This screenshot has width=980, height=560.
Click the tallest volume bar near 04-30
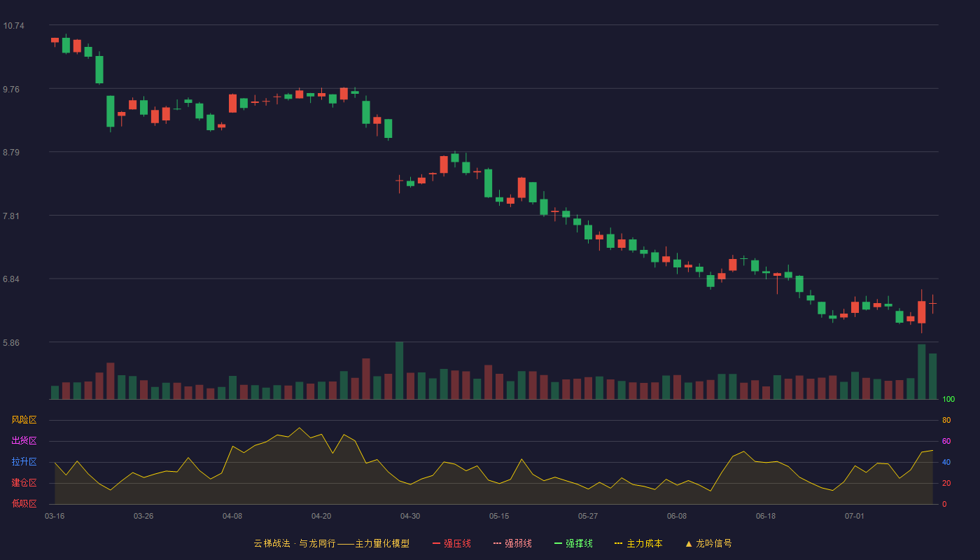(399, 371)
